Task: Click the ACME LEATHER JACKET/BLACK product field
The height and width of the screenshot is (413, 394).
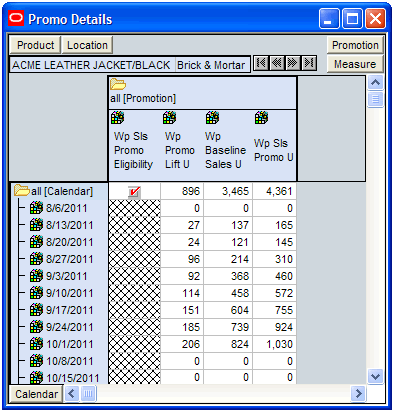Action: click(x=92, y=65)
